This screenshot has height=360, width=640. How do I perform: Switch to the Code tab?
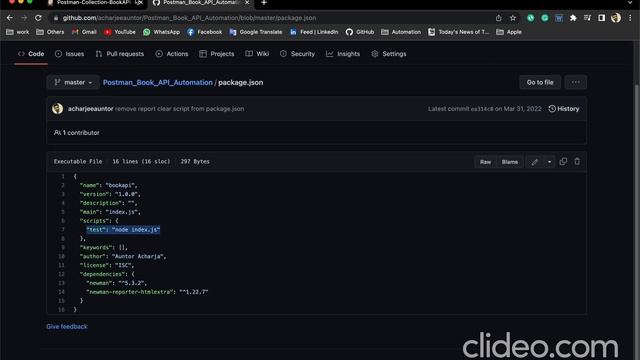click(x=31, y=54)
